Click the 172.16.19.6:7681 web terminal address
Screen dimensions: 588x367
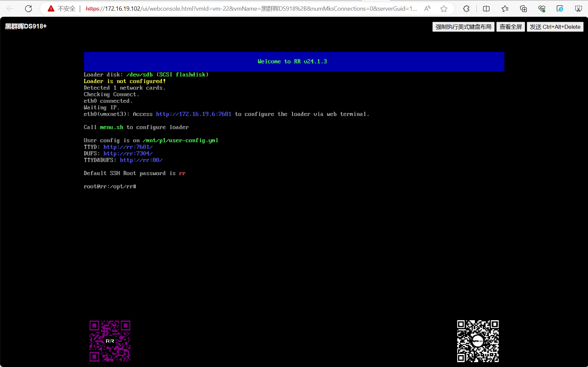point(193,114)
